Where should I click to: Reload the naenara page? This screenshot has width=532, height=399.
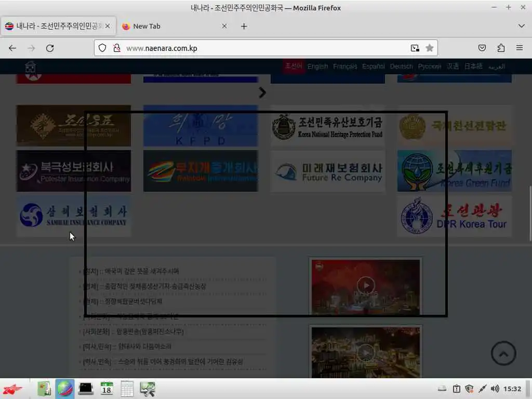(x=50, y=48)
